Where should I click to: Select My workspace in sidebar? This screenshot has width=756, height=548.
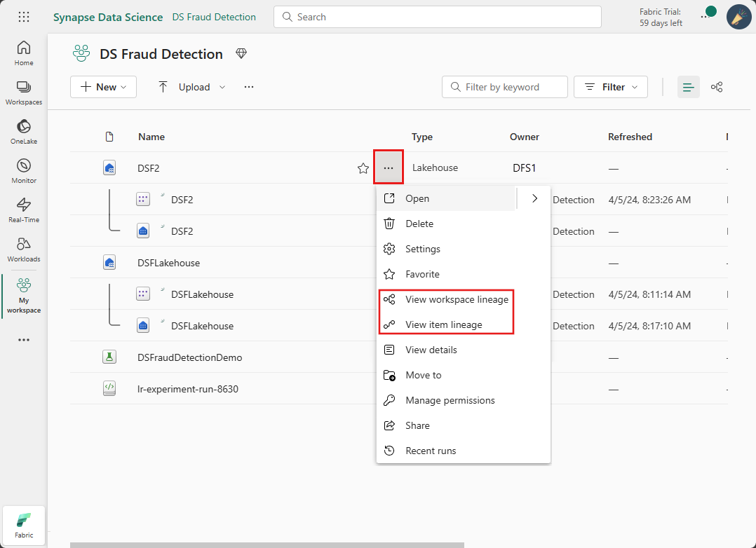pos(24,296)
